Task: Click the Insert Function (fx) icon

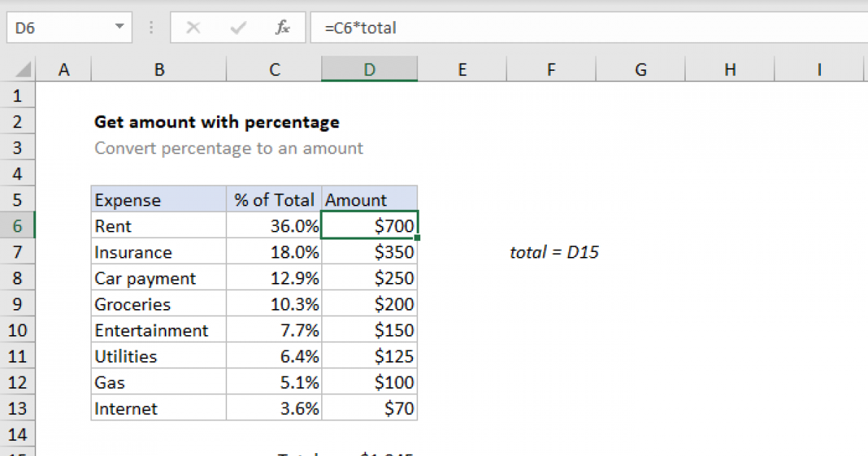Action: tap(281, 28)
